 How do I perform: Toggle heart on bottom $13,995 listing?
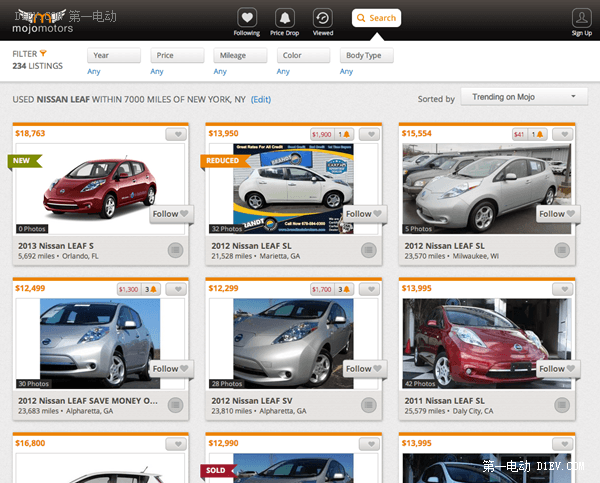562,444
